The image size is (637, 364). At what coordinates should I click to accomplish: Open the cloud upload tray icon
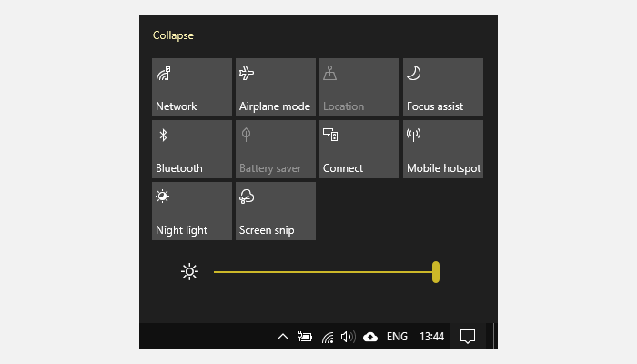point(370,337)
